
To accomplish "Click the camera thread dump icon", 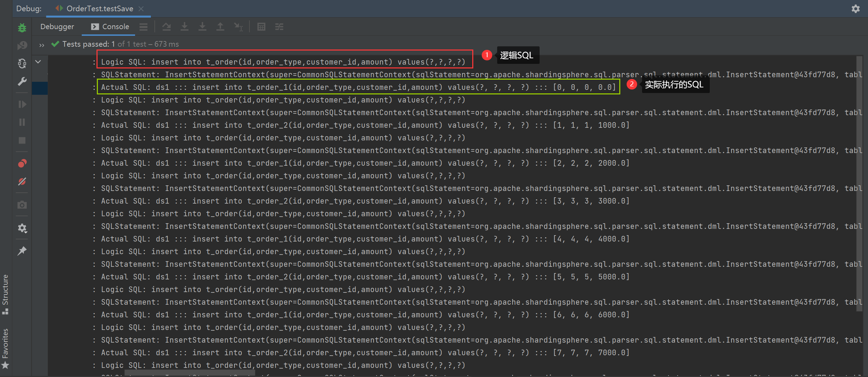I will [22, 205].
